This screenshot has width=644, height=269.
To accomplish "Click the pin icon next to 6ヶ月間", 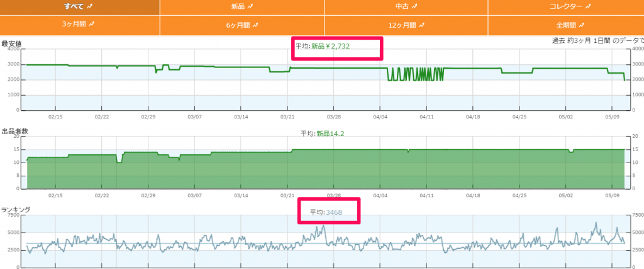I will [x=255, y=25].
